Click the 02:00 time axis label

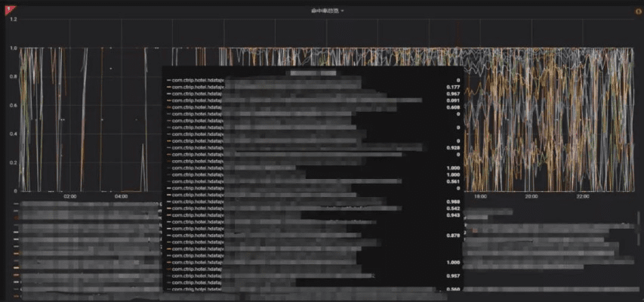(x=69, y=196)
